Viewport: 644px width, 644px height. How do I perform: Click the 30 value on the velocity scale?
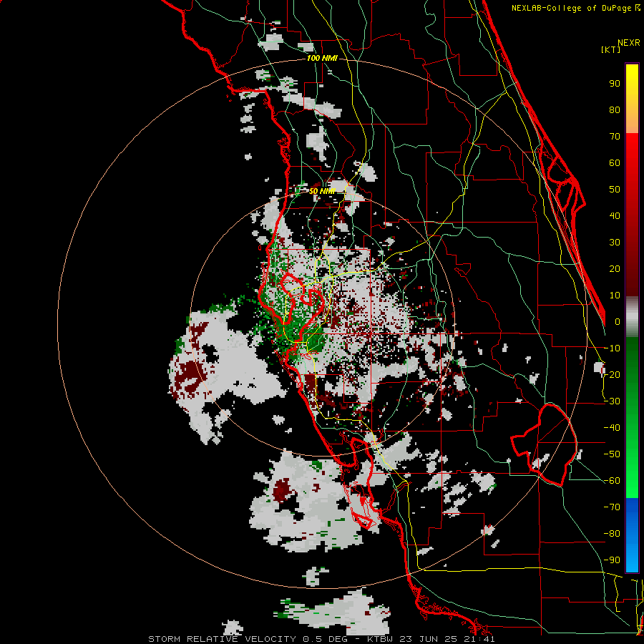click(x=615, y=243)
